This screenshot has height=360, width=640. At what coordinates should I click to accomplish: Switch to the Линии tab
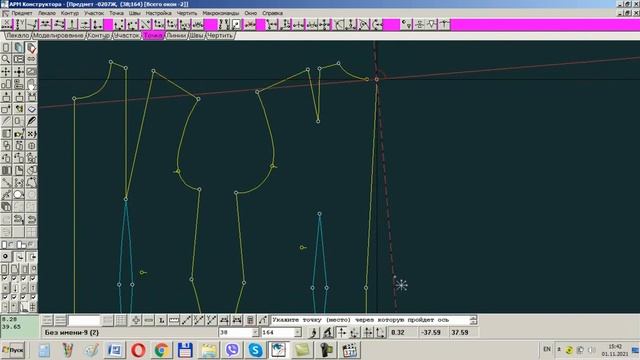pos(176,36)
